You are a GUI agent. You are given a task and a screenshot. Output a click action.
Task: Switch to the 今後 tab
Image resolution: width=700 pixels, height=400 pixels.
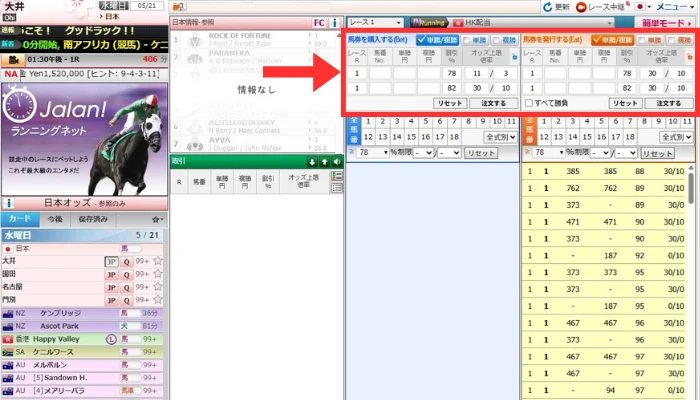54,218
